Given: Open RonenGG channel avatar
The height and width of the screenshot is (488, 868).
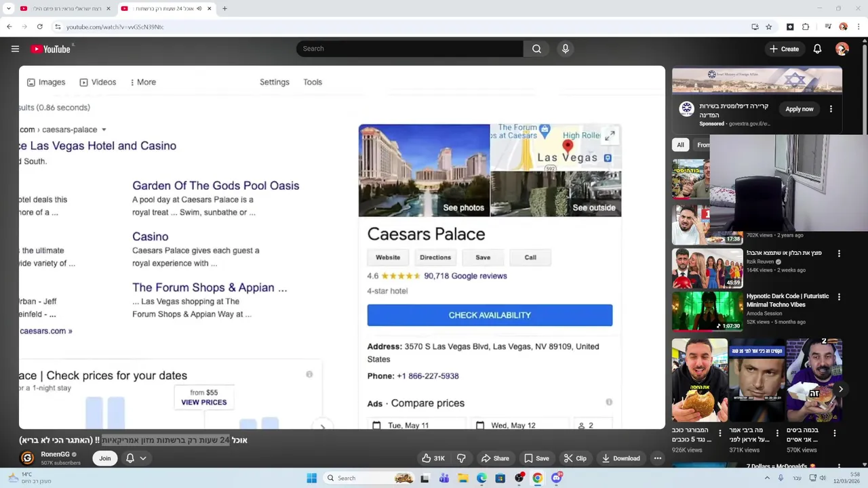Looking at the screenshot, I should coord(27,458).
